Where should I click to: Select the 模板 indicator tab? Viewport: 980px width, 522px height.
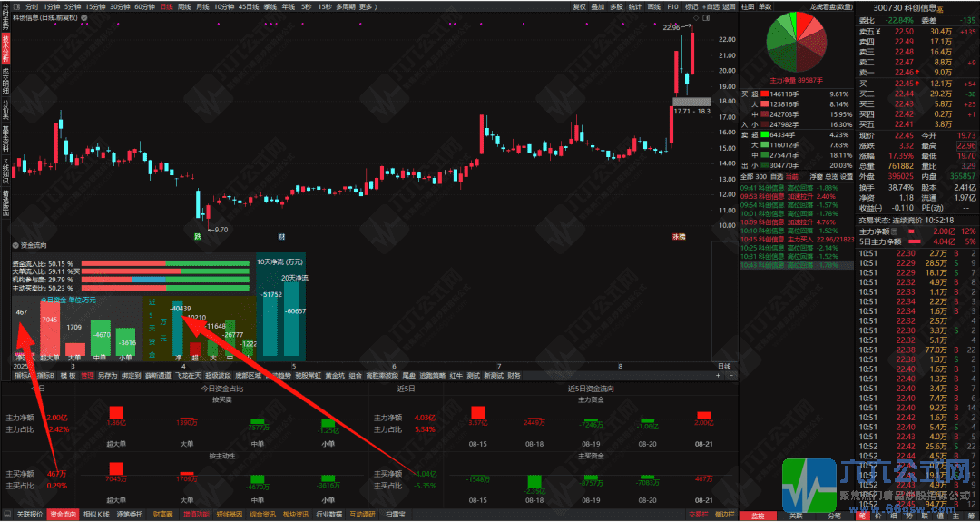[x=68, y=376]
